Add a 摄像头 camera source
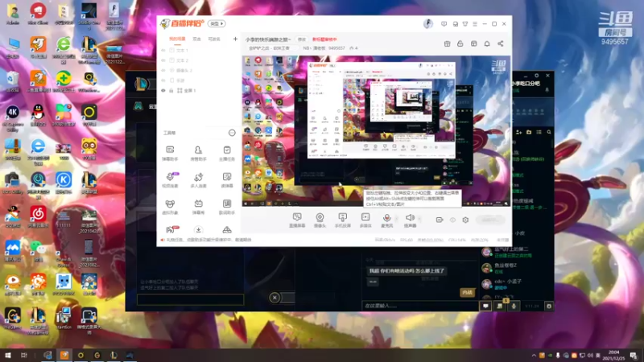This screenshot has width=644, height=362. (320, 220)
